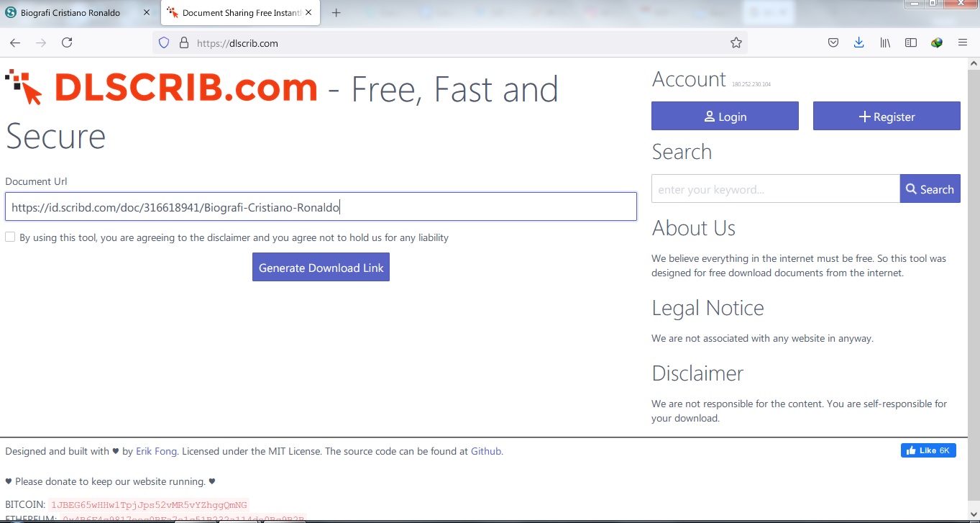Click the blue Search button

(930, 188)
